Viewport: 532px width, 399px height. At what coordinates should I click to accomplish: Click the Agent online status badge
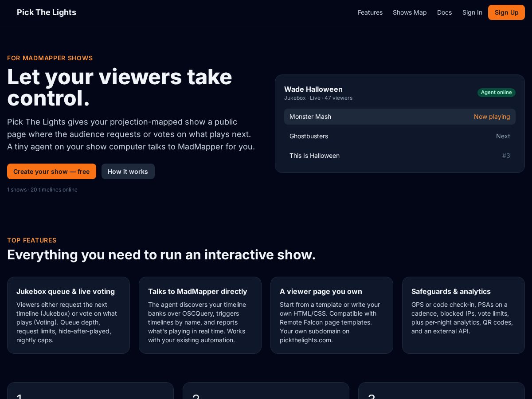pyautogui.click(x=497, y=92)
